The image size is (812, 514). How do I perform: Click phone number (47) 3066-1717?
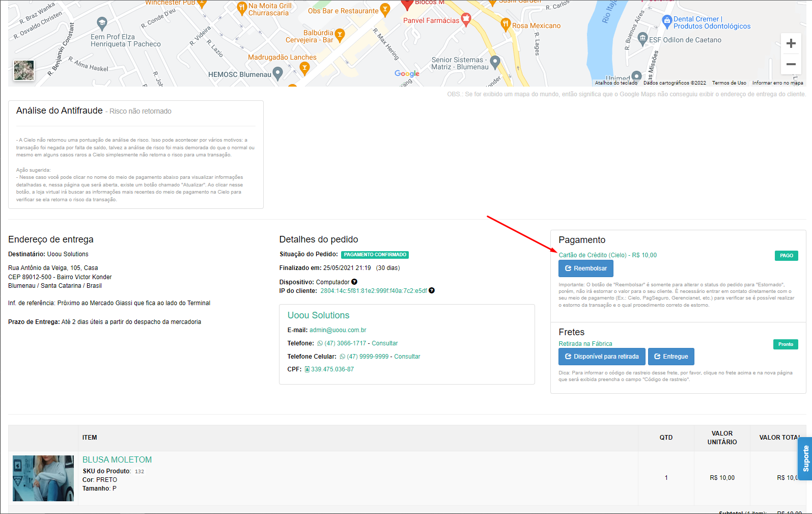coord(345,343)
